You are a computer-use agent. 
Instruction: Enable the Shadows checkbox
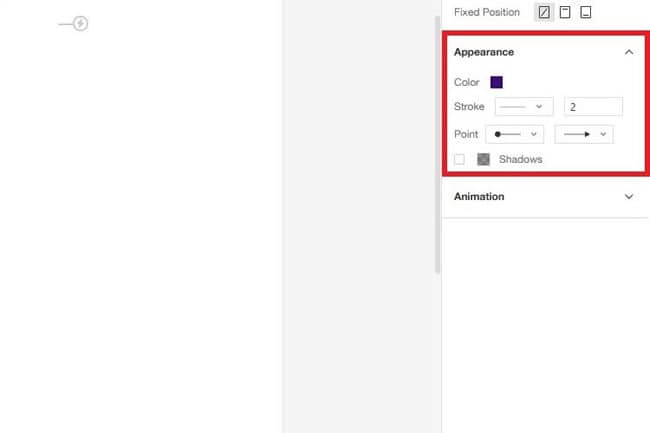click(459, 159)
